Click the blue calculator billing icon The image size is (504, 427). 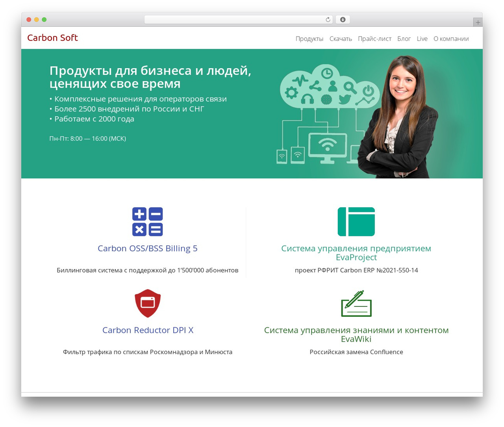[147, 222]
